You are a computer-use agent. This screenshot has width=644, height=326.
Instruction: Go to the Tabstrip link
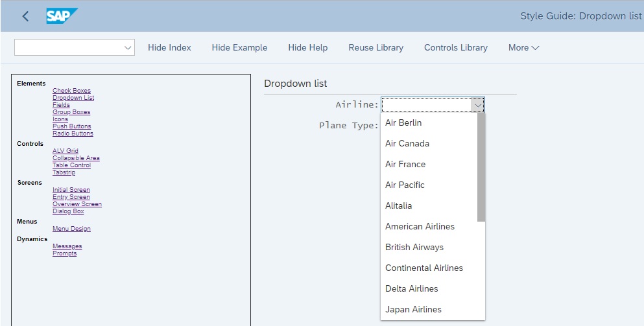pos(64,172)
